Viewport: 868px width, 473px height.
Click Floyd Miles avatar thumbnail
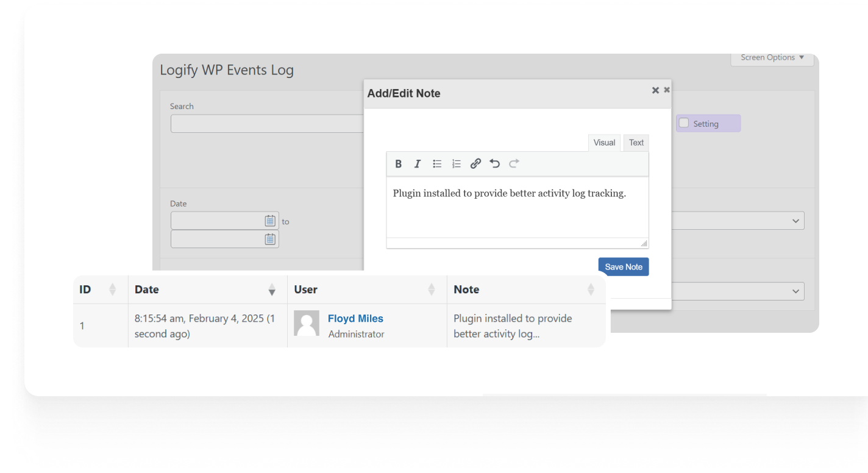click(307, 324)
